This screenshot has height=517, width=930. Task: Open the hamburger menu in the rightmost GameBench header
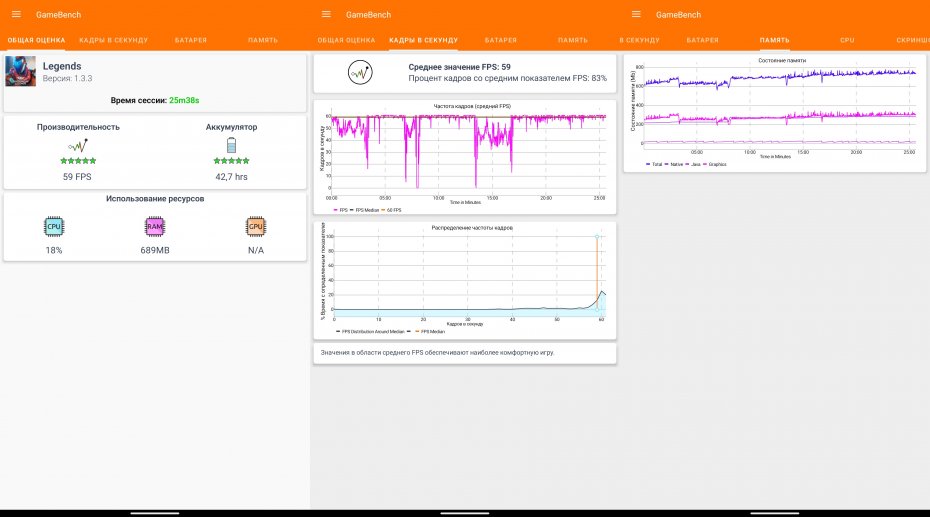click(x=636, y=14)
